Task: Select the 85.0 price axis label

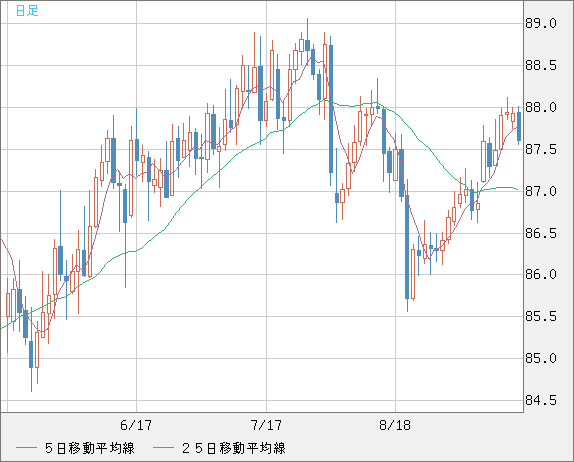Action: (x=541, y=358)
